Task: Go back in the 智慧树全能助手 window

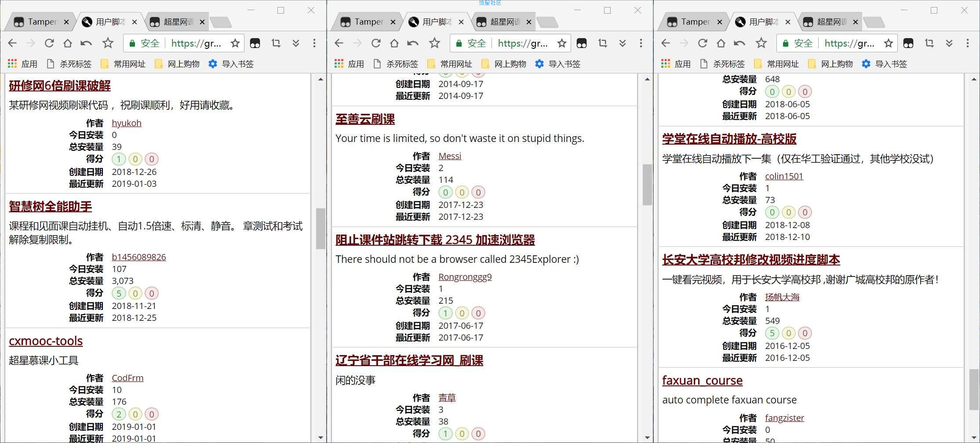Action: click(12, 43)
